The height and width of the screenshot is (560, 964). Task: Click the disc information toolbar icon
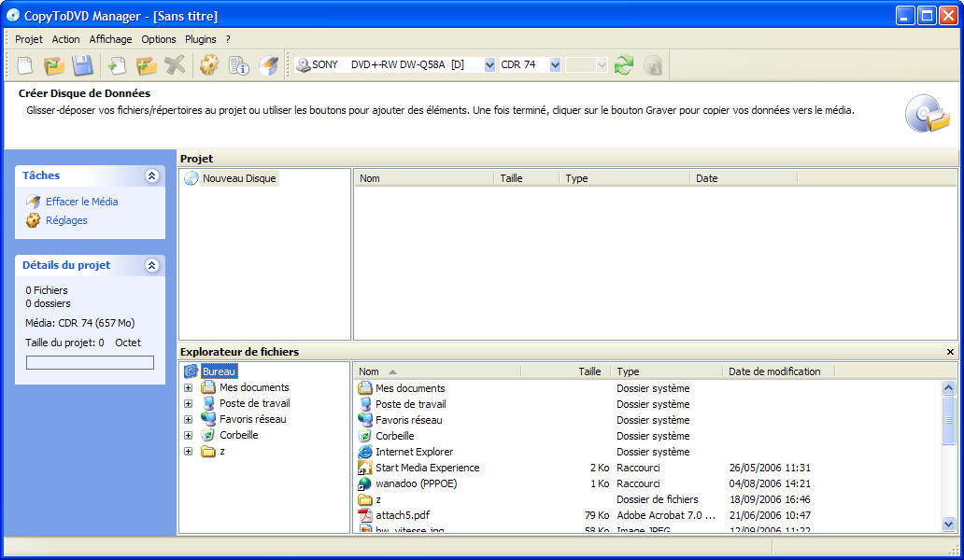coord(238,65)
